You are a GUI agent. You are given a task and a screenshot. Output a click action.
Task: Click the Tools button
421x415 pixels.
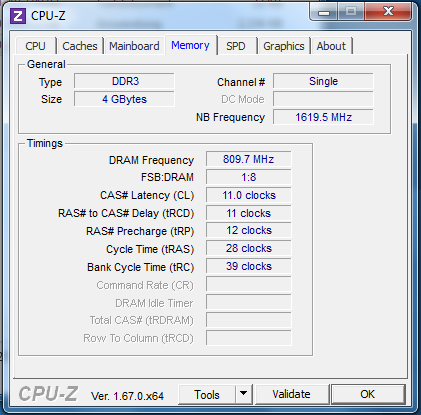[207, 395]
